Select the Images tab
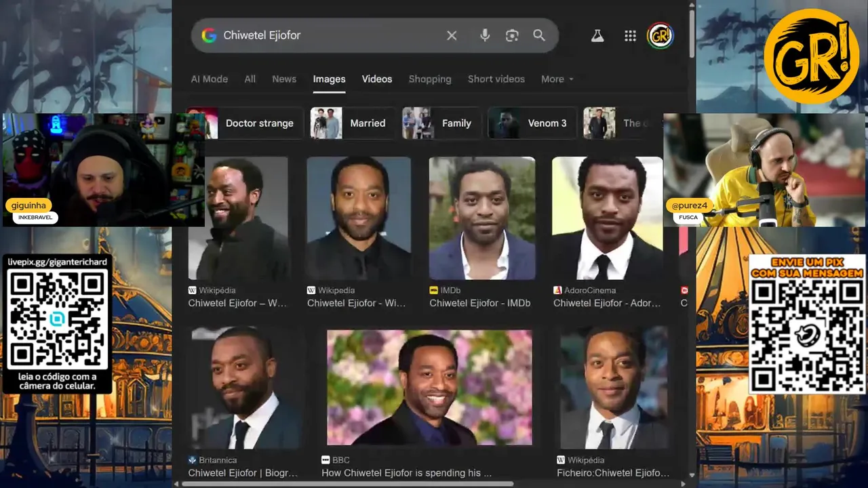The width and height of the screenshot is (868, 488). 329,79
